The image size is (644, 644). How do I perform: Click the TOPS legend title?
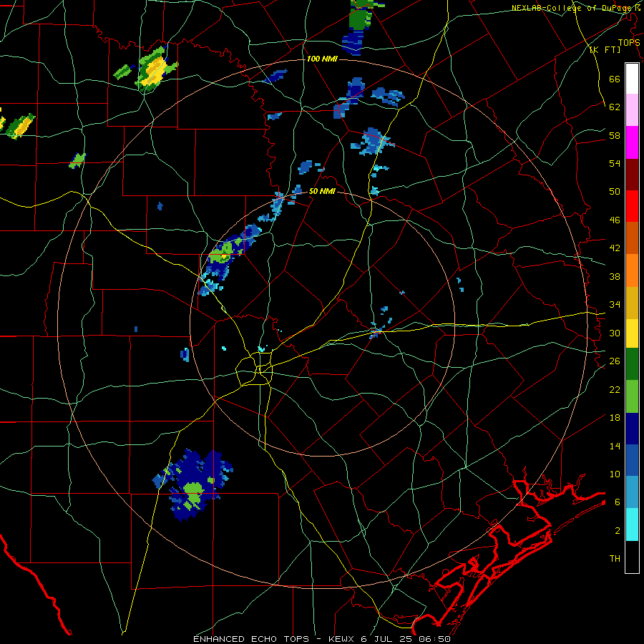point(629,42)
